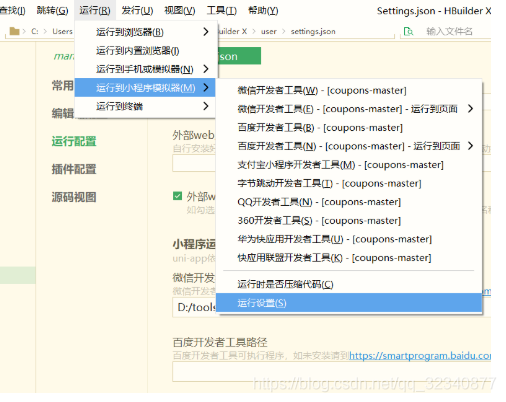This screenshot has height=402, width=506.
Task: Select 运行到小程序模拟器(M) entry
Action: click(145, 88)
